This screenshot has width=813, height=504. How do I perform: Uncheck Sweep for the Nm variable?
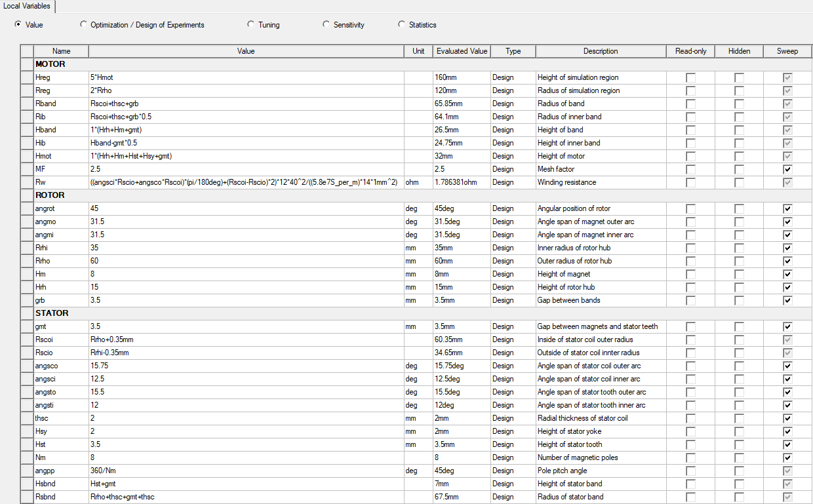pyautogui.click(x=787, y=457)
